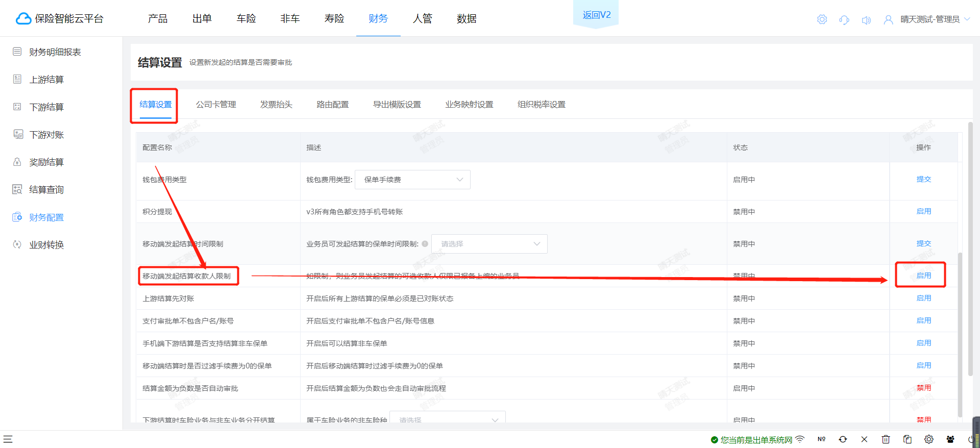Screen dimensions: 980x448
Task: Open the 产品 top menu
Action: [158, 18]
